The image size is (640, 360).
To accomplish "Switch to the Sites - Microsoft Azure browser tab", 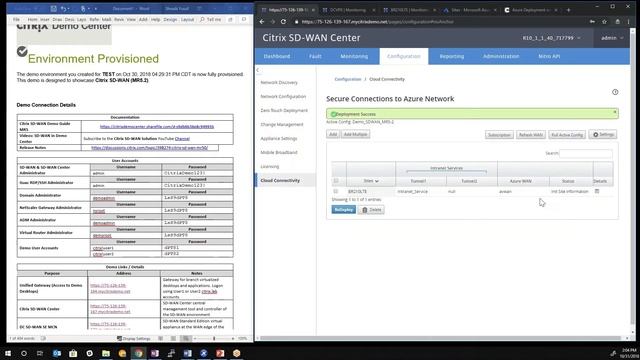I will point(470,10).
